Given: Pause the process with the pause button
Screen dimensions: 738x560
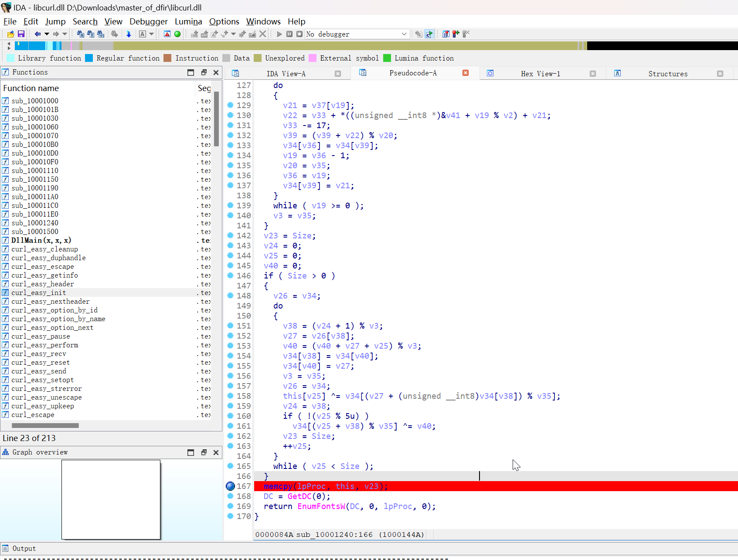Looking at the screenshot, I should (289, 34).
